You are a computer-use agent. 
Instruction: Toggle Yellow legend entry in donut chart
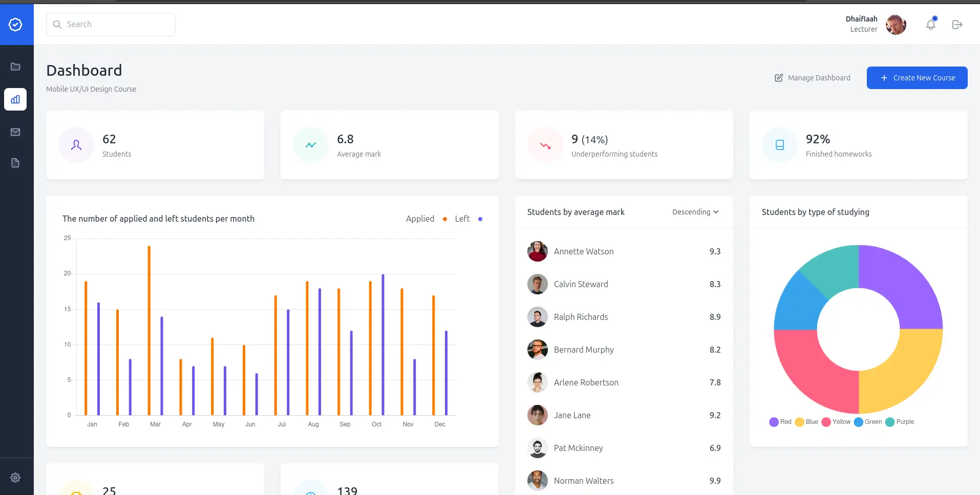point(836,422)
